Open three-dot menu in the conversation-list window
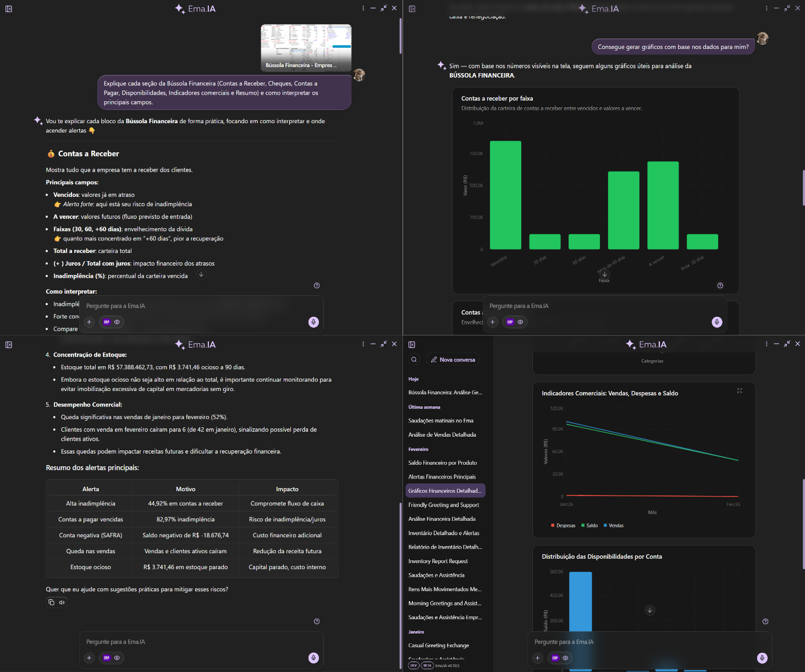Screen dimensions: 805x672 (767, 344)
